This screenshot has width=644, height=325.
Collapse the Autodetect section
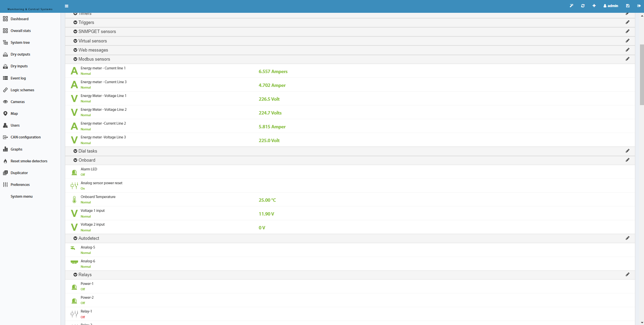click(86, 238)
